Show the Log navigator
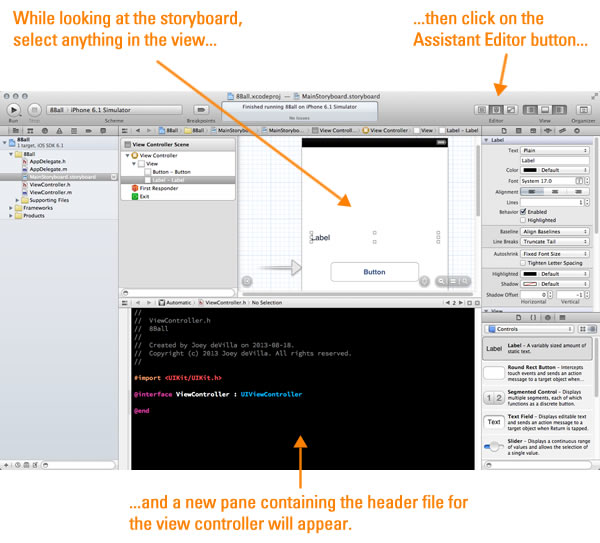 (103, 131)
